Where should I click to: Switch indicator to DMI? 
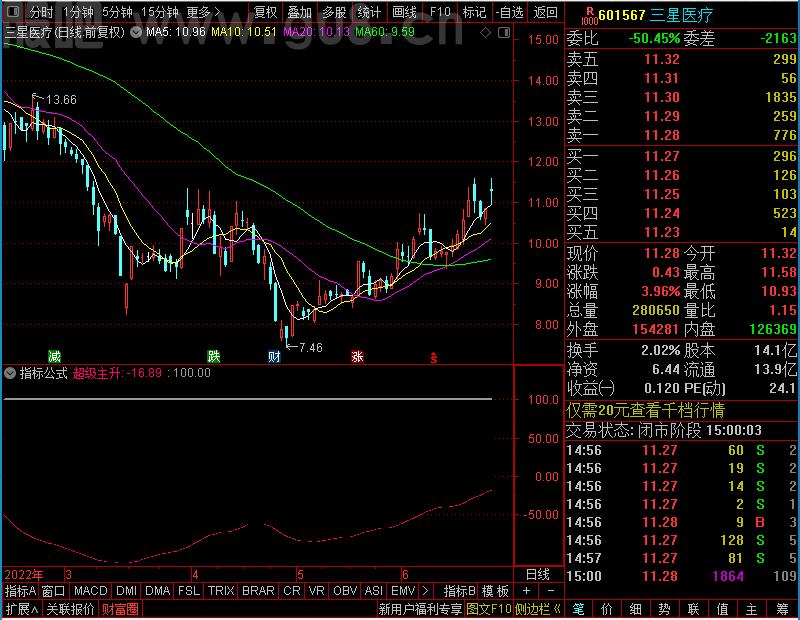[126, 591]
